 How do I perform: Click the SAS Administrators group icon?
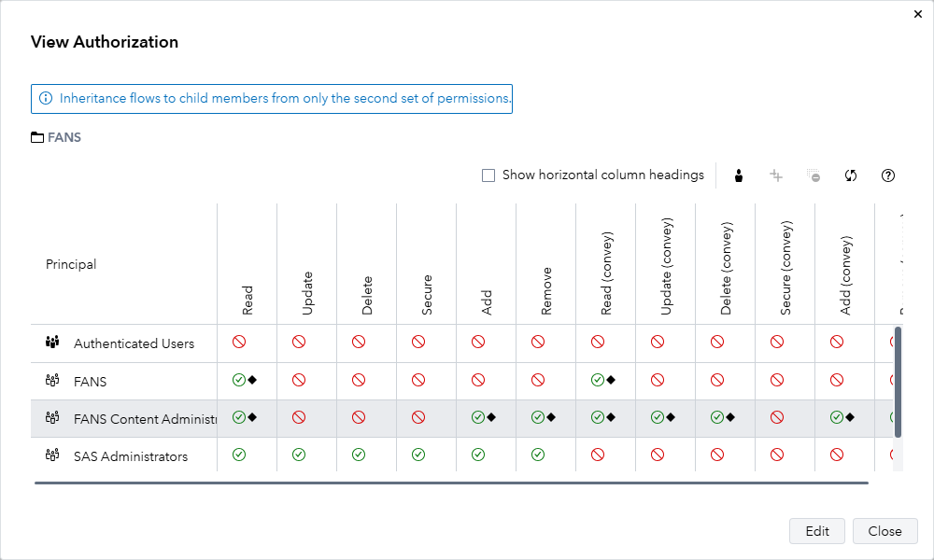coord(52,456)
